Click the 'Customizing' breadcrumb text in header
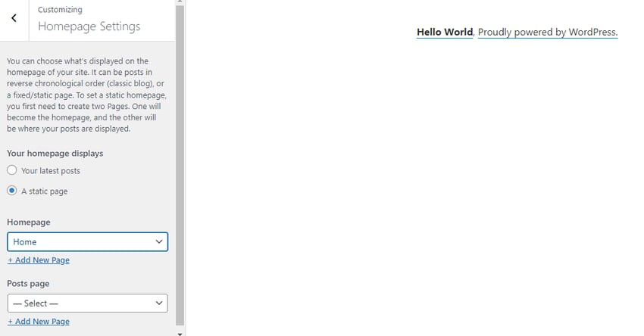The image size is (644, 336). pos(60,10)
